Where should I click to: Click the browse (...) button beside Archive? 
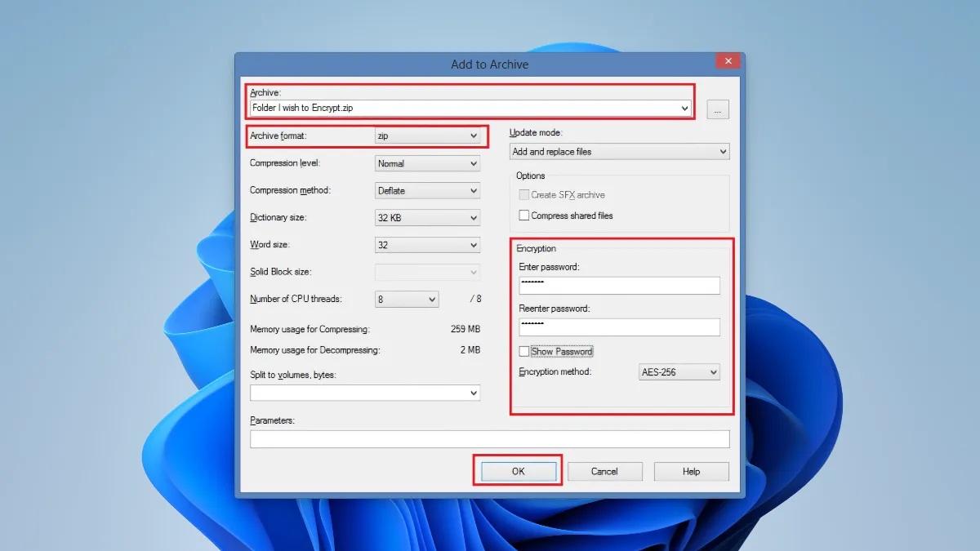point(718,109)
